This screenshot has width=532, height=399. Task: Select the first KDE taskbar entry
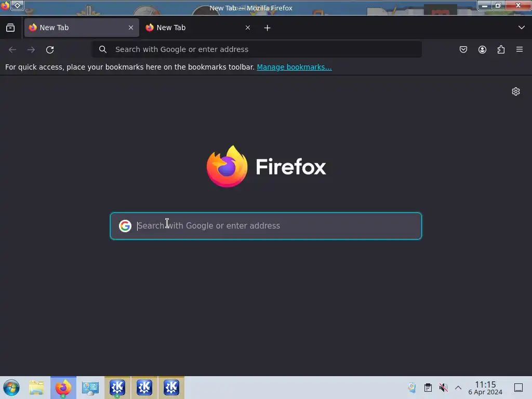[x=117, y=388]
